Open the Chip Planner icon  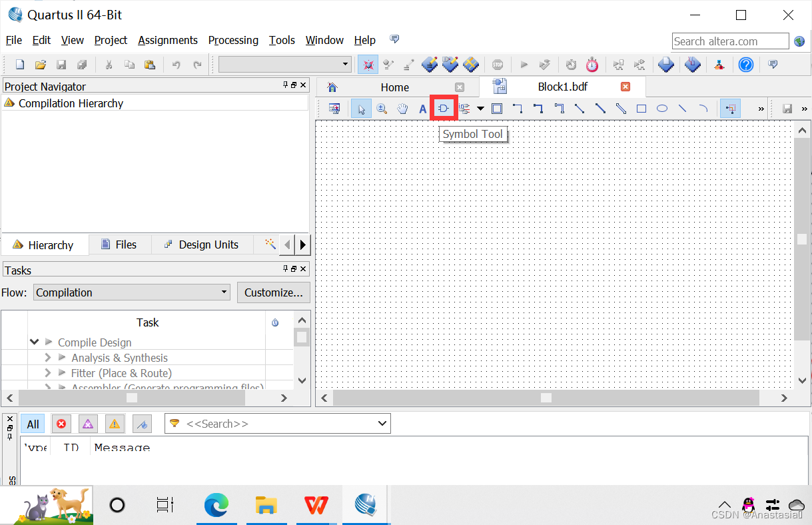pyautogui.click(x=471, y=65)
